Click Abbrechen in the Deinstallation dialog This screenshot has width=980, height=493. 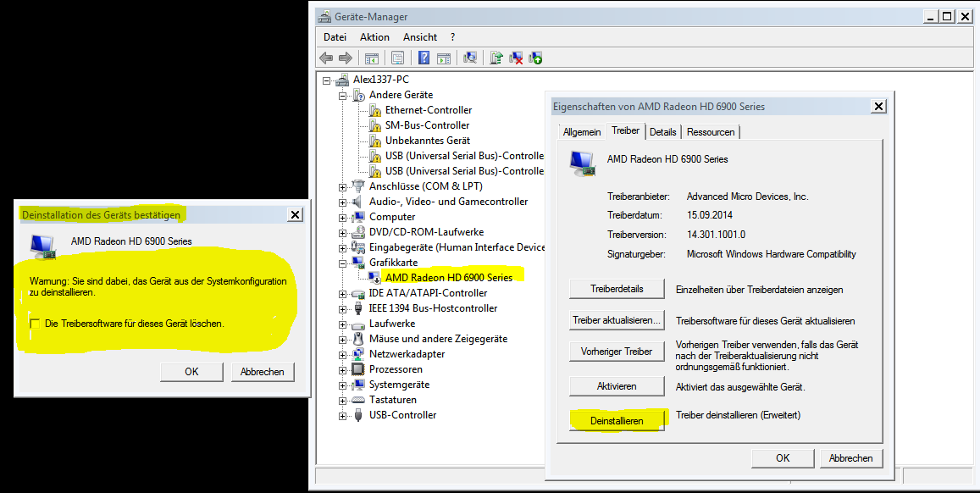point(262,371)
